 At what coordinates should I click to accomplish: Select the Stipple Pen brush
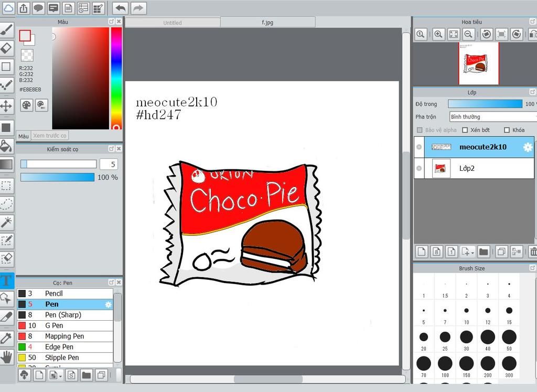coord(65,357)
